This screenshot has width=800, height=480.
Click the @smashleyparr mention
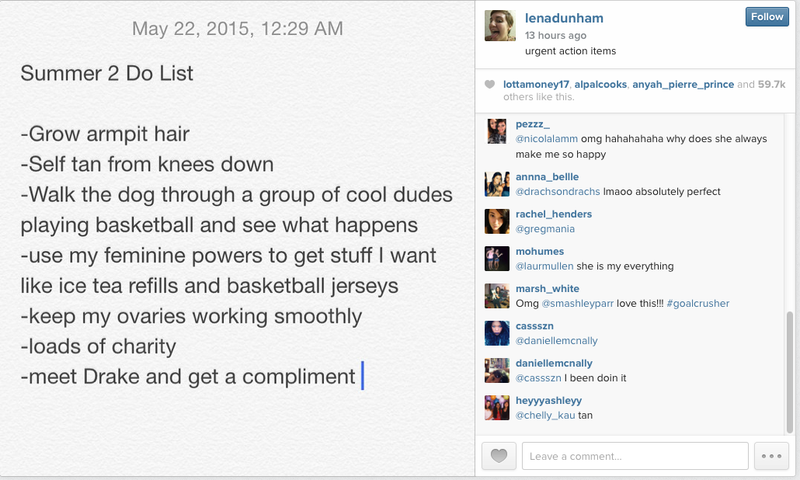(x=578, y=303)
